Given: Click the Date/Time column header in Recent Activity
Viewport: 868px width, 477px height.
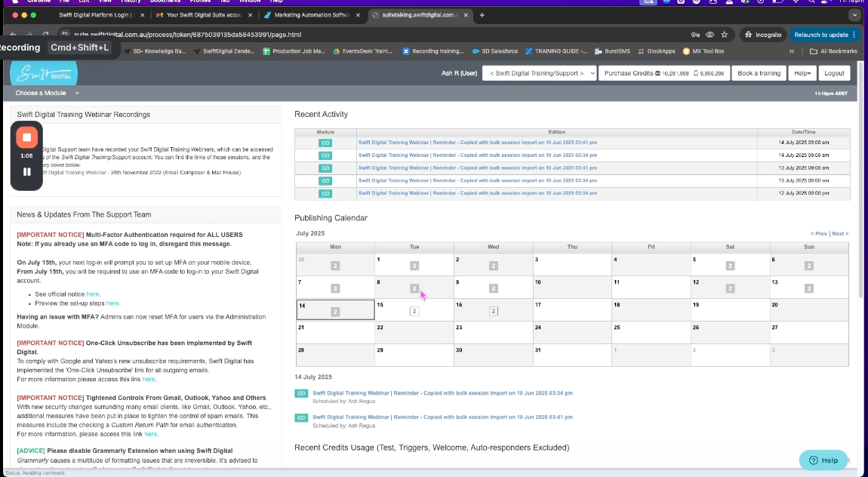Looking at the screenshot, I should [803, 132].
